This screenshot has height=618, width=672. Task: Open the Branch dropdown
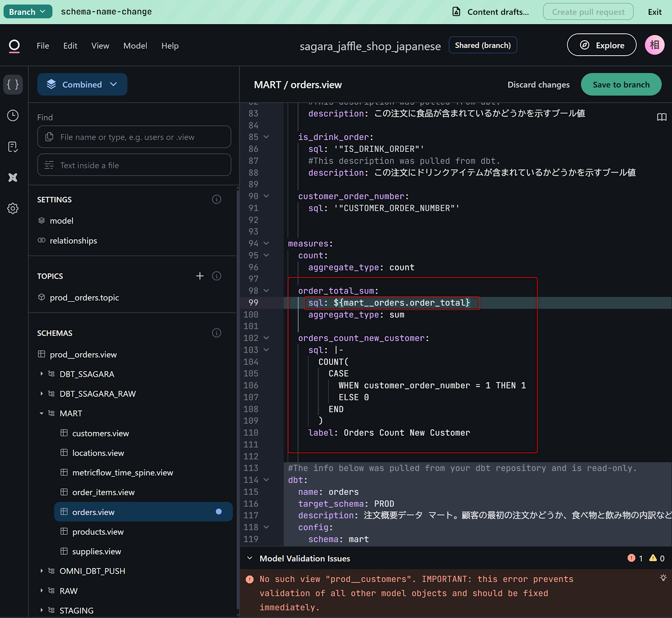pos(28,12)
